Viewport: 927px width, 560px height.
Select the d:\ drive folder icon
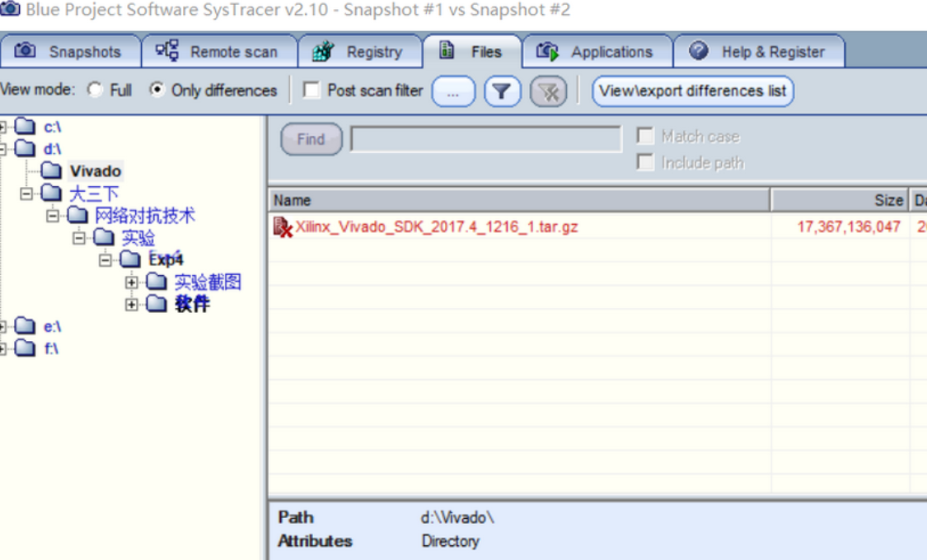click(x=25, y=147)
